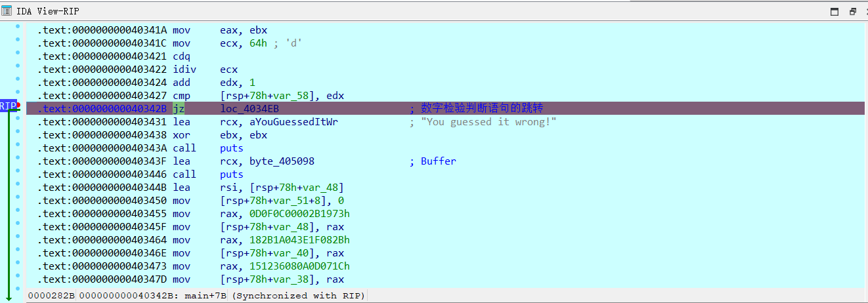Select the IDA View-RIP tab title
Image resolution: width=868 pixels, height=303 pixels.
point(47,11)
